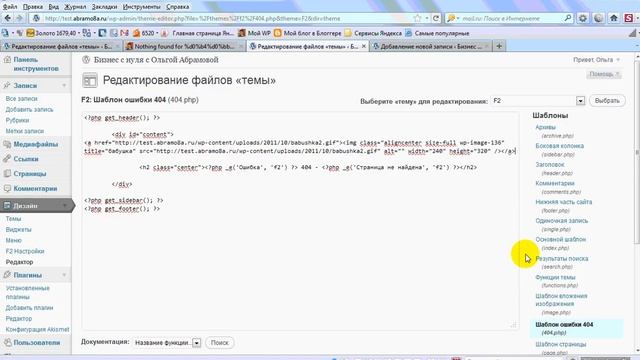Open the Архивы archive.php template

[x=546, y=127]
